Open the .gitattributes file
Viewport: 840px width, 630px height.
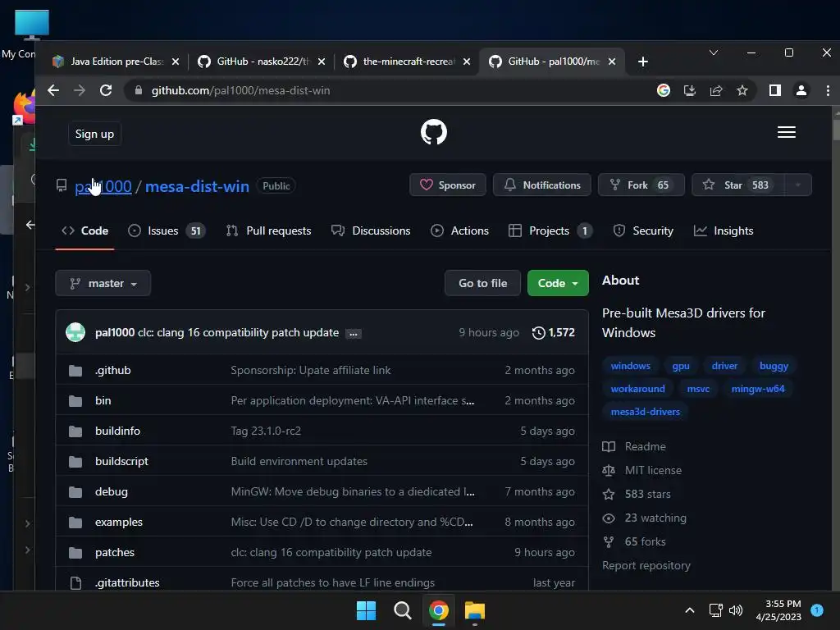127,582
